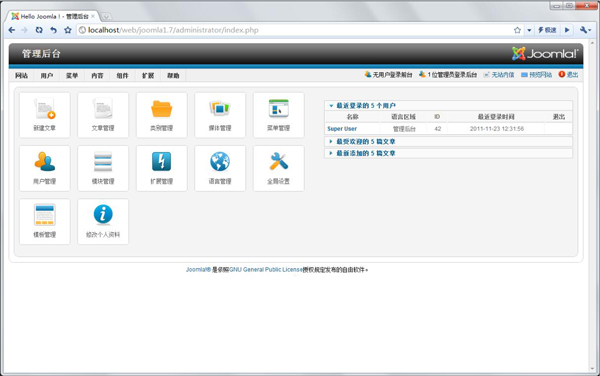Open a new browser tab
Image resolution: width=600 pixels, height=376 pixels.
point(106,16)
